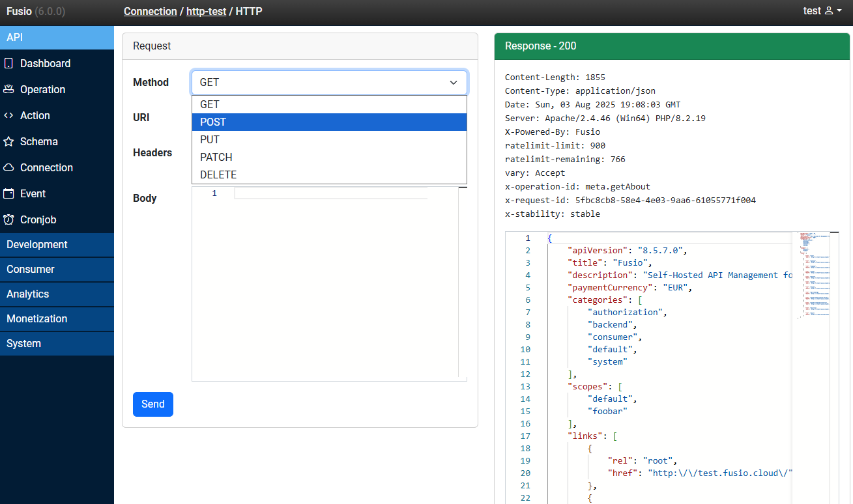Click the Schema star icon
Viewport: 853px width, 504px height.
(x=8, y=141)
